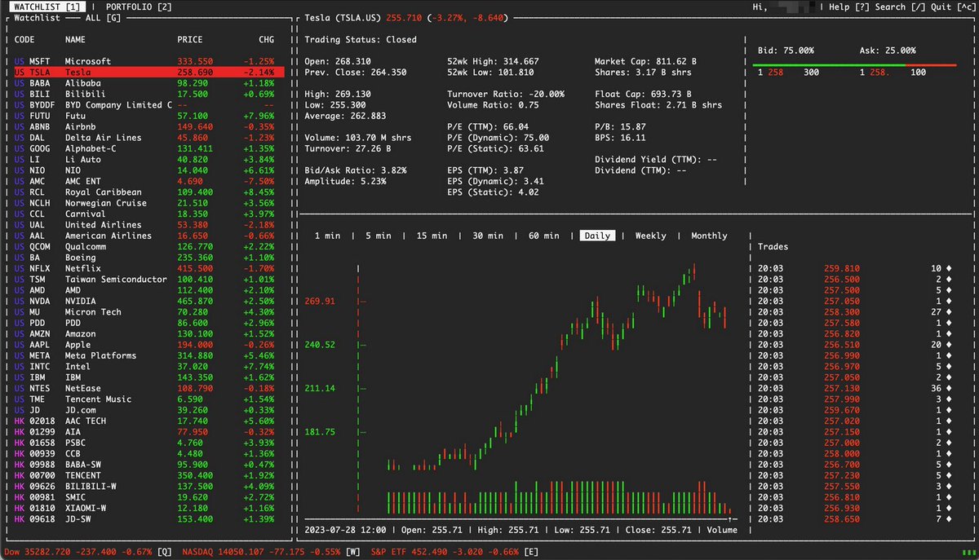Select the HK 09618 JD-SW row
This screenshot has width=979, height=560.
point(148,519)
